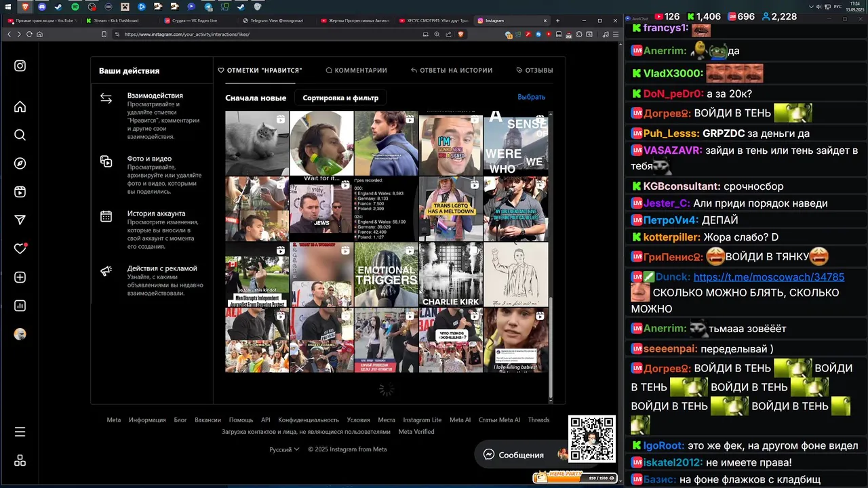The height and width of the screenshot is (488, 868).
Task: Click the blue Select button
Action: coord(531,97)
